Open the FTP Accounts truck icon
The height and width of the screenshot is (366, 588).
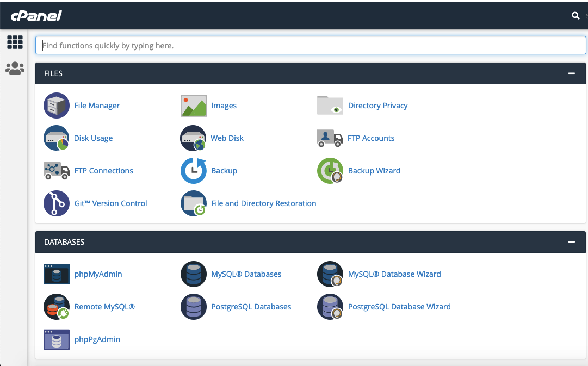click(330, 138)
